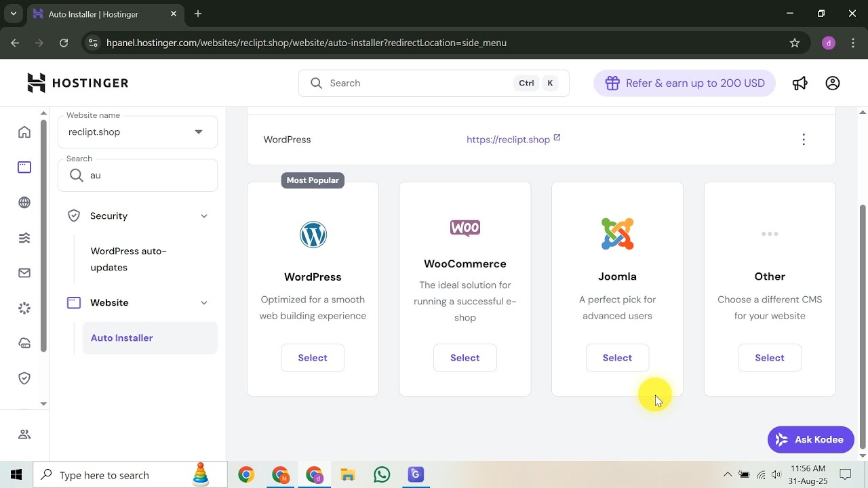The image size is (868, 488).
Task: Click the Security shield icon in sidebar
Action: pyautogui.click(x=74, y=216)
